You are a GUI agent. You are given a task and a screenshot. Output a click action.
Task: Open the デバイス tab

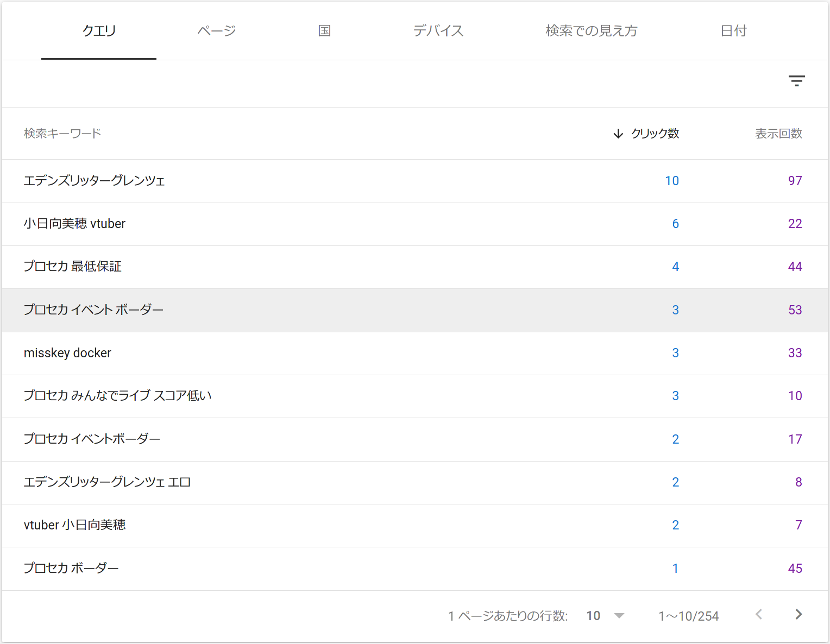pos(438,31)
